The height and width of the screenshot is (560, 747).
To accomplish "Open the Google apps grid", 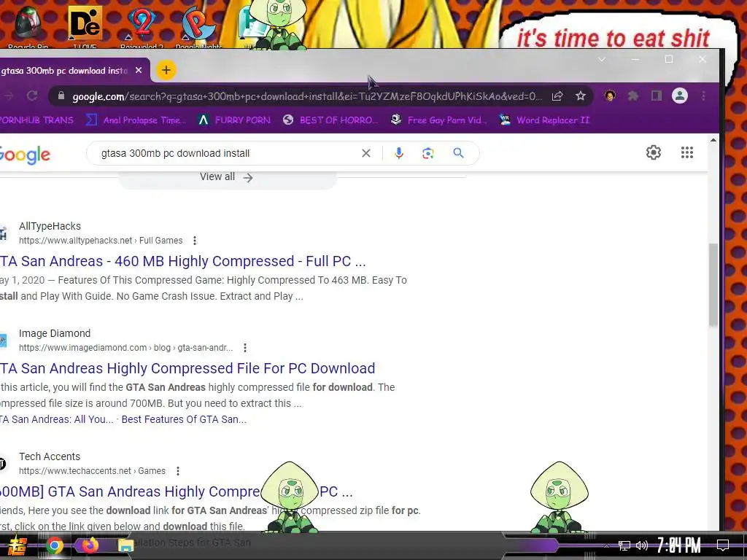I will (x=687, y=152).
